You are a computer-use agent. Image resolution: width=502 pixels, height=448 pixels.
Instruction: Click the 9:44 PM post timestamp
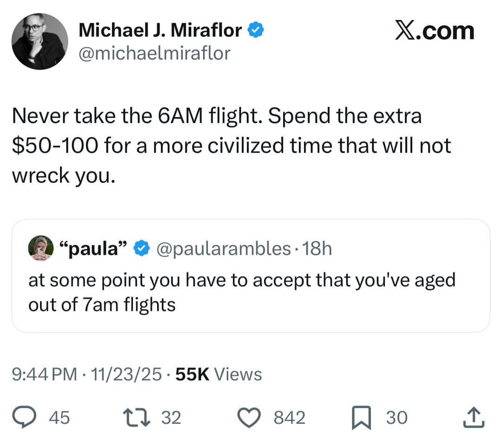click(x=45, y=374)
